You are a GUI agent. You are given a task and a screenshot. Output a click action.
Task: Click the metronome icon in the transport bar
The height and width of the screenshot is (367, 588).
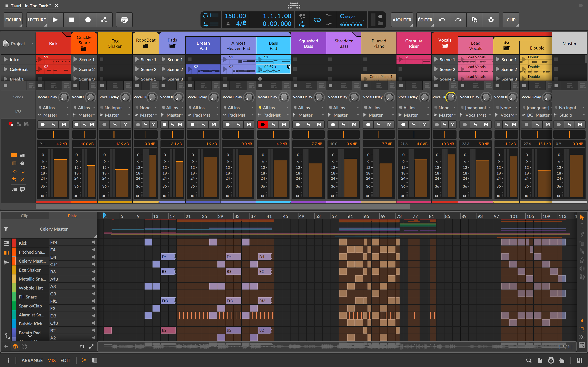[x=228, y=24]
